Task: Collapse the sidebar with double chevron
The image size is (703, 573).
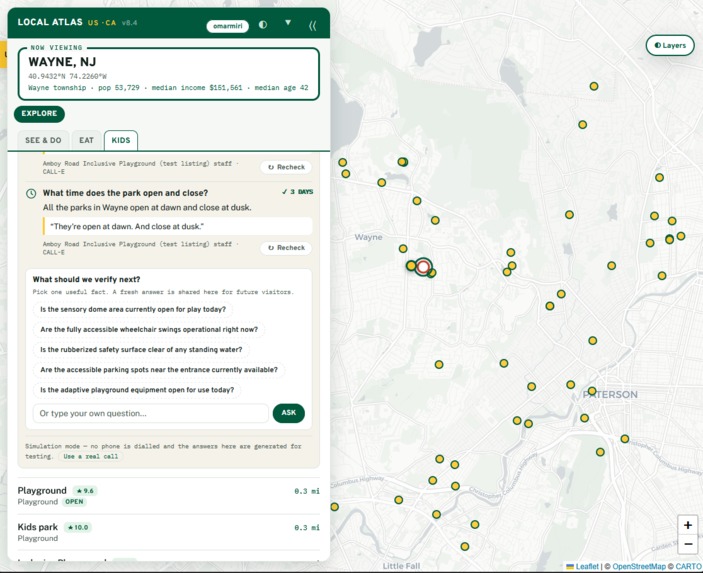Action: [312, 26]
